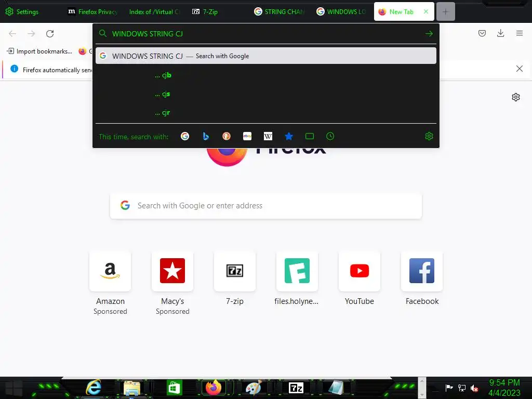The image size is (532, 399).
Task: Switch to the 7-Zip browser tab
Action: pos(205,11)
